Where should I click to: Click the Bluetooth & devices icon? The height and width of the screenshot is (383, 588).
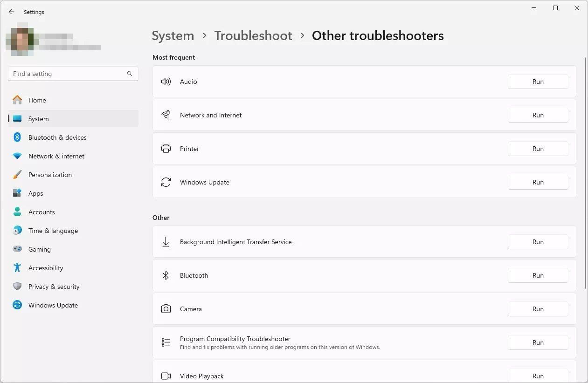(x=17, y=137)
